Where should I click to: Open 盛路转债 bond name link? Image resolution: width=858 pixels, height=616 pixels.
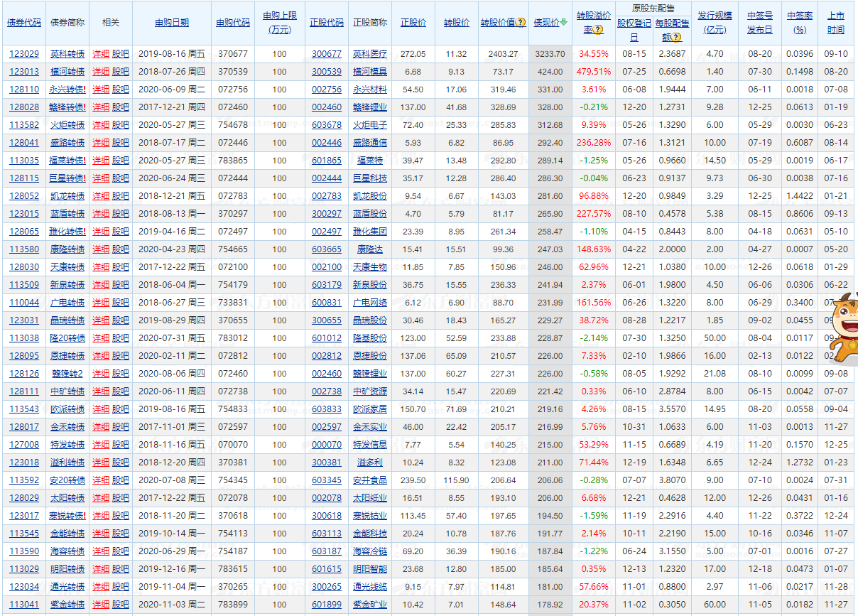pos(67,143)
